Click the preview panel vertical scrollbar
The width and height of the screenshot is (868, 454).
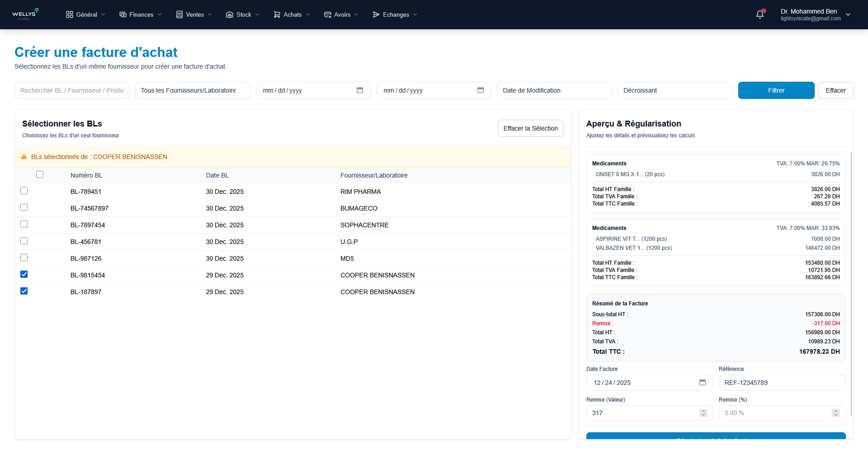click(851, 285)
